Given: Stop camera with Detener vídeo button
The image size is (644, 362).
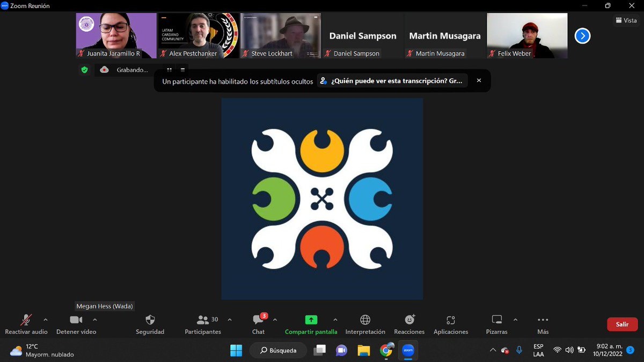Looking at the screenshot, I should (x=76, y=324).
